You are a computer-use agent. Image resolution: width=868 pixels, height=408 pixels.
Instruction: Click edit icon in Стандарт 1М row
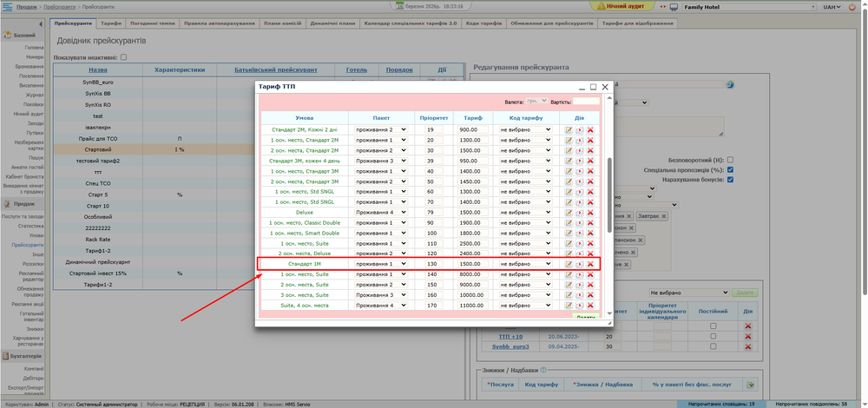(x=569, y=264)
